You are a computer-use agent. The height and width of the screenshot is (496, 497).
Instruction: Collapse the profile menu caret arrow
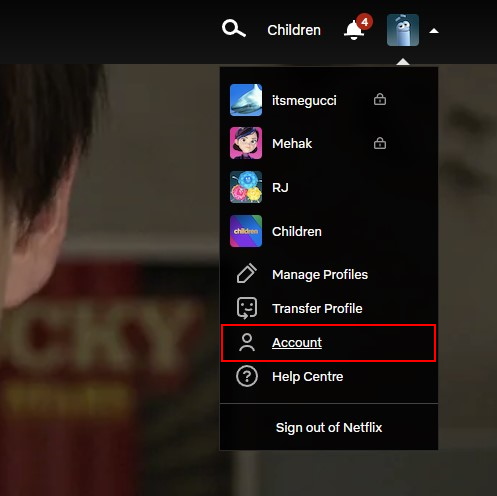click(x=434, y=31)
